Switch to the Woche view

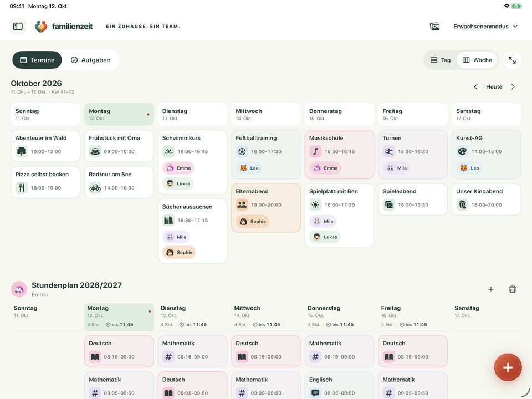[477, 60]
